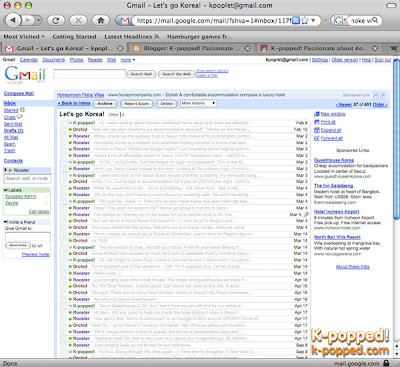Open the back/forward history dropdown arrow
400x367 pixels.
click(39, 21)
